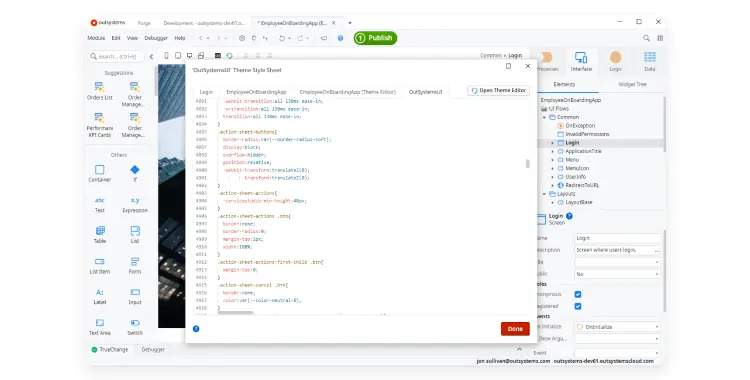The image size is (750, 380).
Task: Open the Debugger tab at bottom
Action: tap(153, 350)
